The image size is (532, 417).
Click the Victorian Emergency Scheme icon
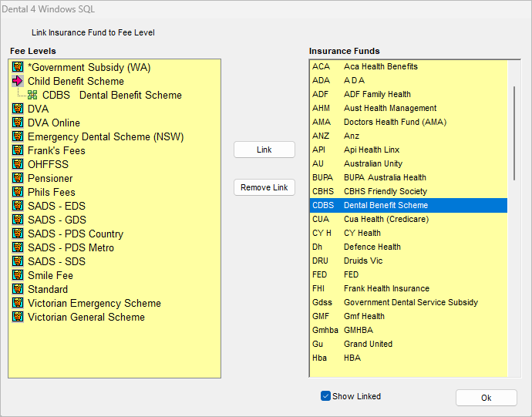[18, 303]
